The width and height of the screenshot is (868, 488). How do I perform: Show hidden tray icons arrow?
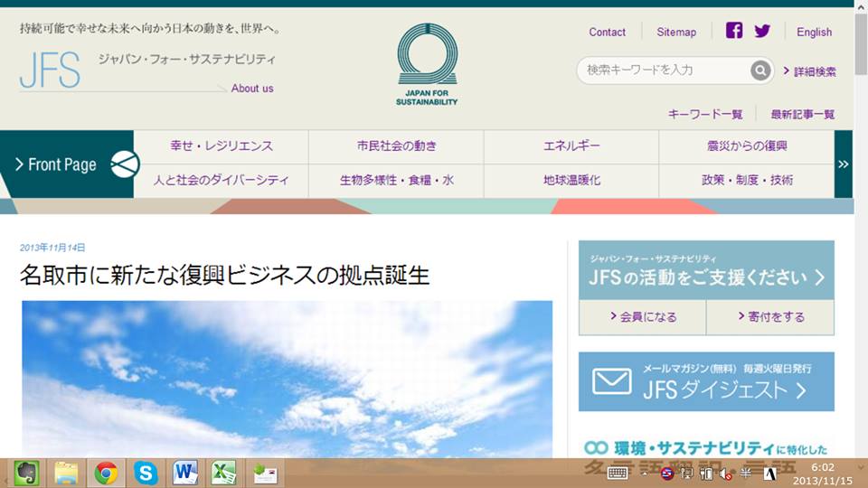click(645, 474)
